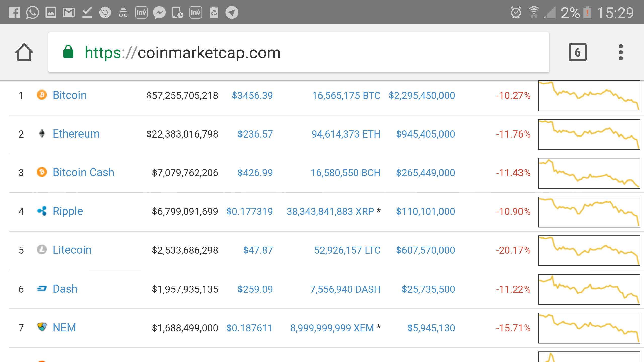Tap supply 8,999,999,999 XEM

pos(332,328)
